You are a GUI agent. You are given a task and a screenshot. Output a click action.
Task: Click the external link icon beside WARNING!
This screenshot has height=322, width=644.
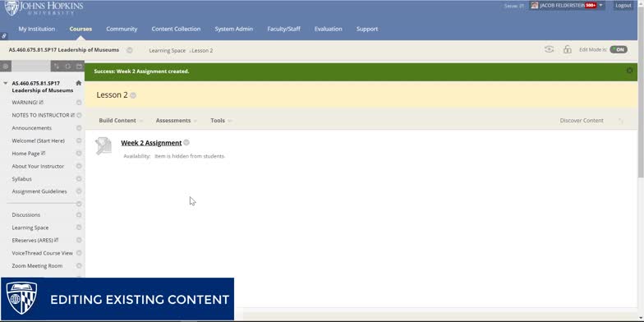[41, 102]
